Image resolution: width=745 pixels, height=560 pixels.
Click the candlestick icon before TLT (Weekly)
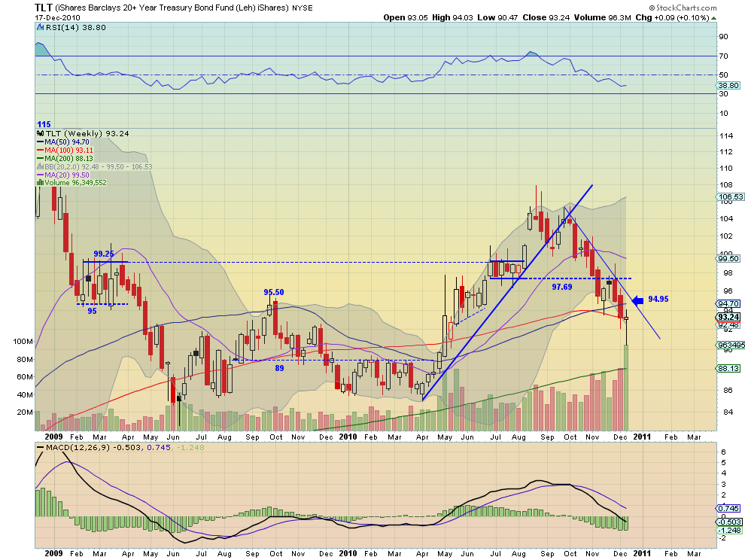41,133
